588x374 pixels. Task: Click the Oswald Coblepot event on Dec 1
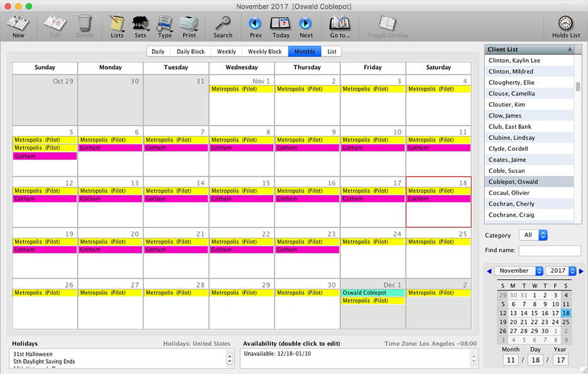point(373,292)
